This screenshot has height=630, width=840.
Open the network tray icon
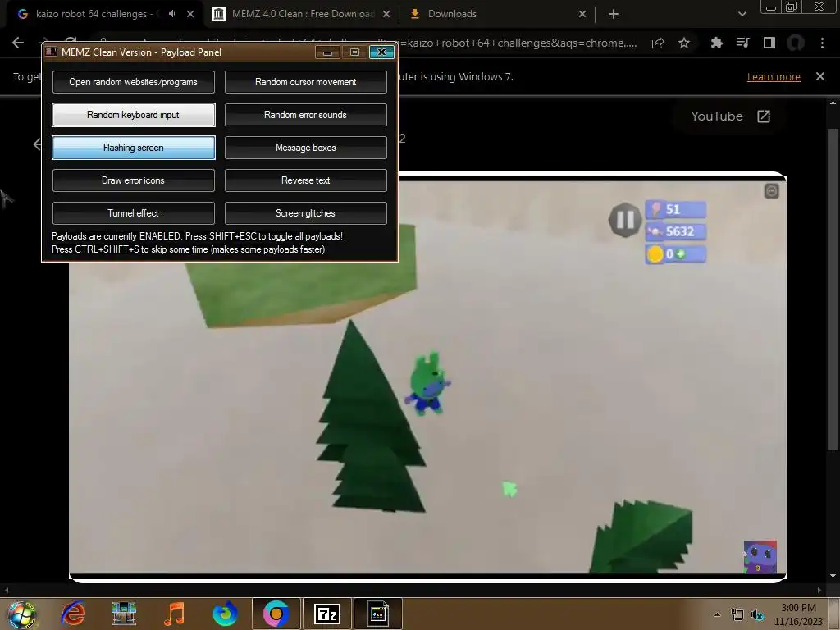pyautogui.click(x=737, y=614)
